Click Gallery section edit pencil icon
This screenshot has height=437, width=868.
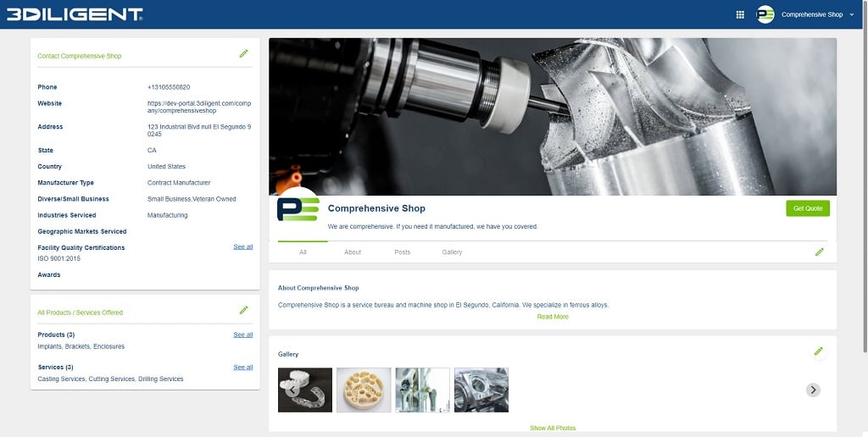coord(818,351)
